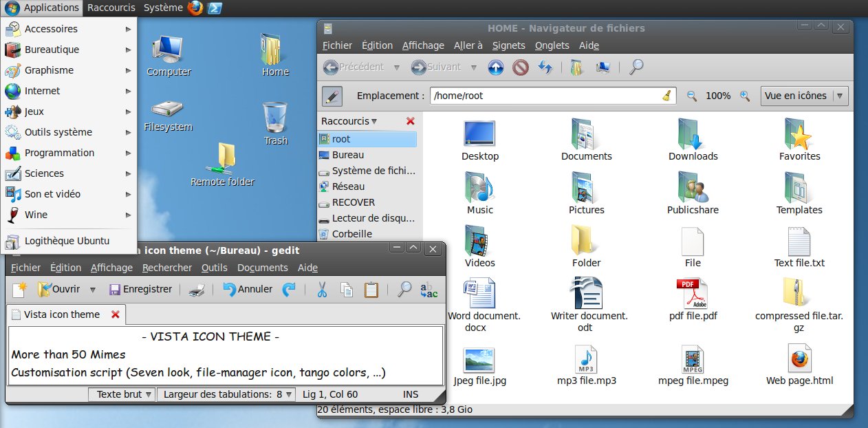
Task: Close the Vista icon theme tab
Action: point(115,314)
